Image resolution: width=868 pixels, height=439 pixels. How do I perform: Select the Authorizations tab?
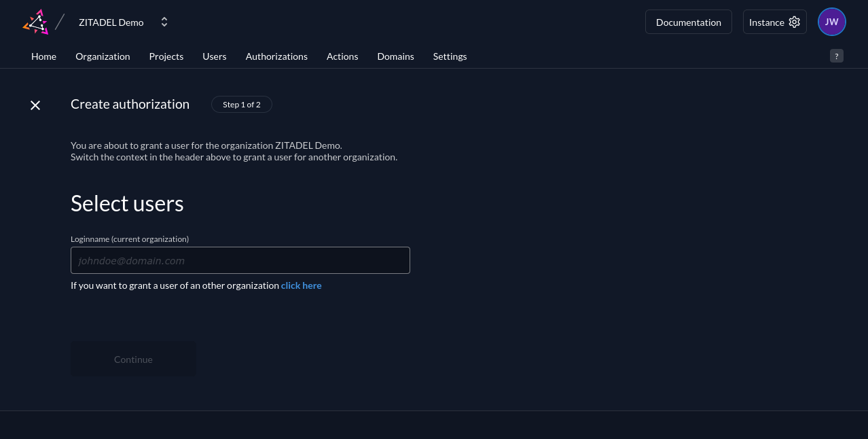point(276,56)
